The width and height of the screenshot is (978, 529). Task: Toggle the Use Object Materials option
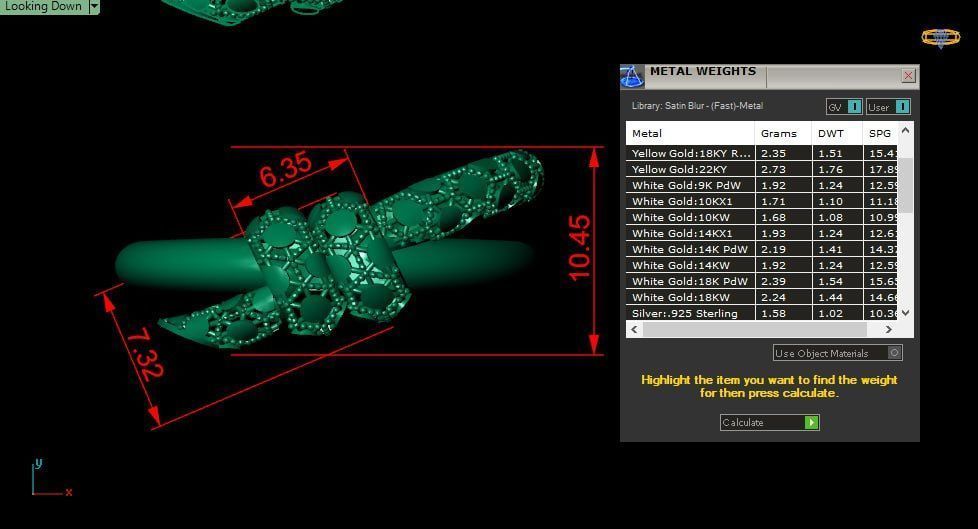(837, 353)
